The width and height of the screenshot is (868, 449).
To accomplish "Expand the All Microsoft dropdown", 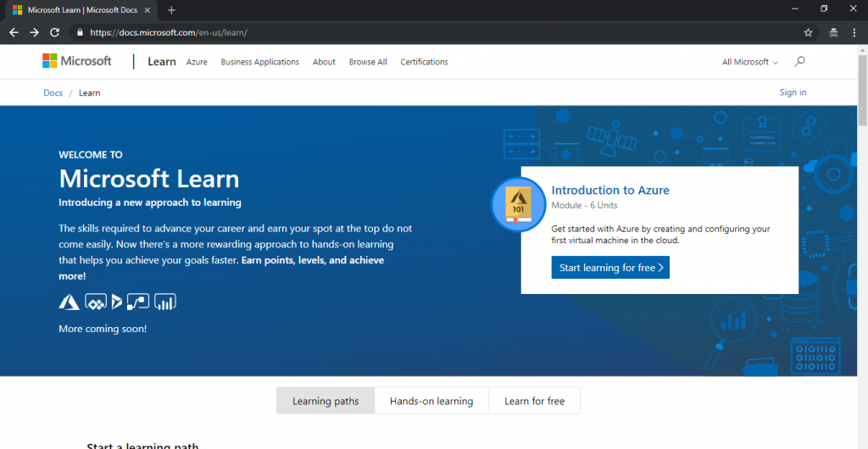I will pos(750,62).
